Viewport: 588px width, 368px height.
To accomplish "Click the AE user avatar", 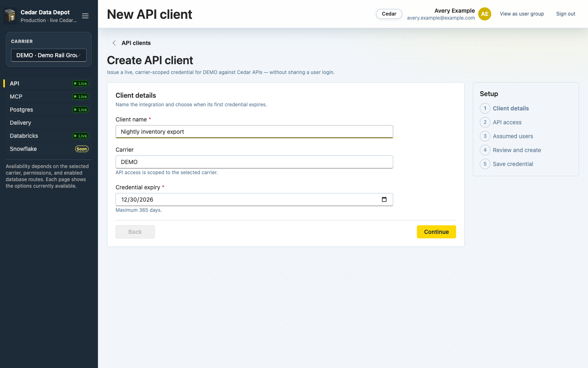I will click(485, 14).
